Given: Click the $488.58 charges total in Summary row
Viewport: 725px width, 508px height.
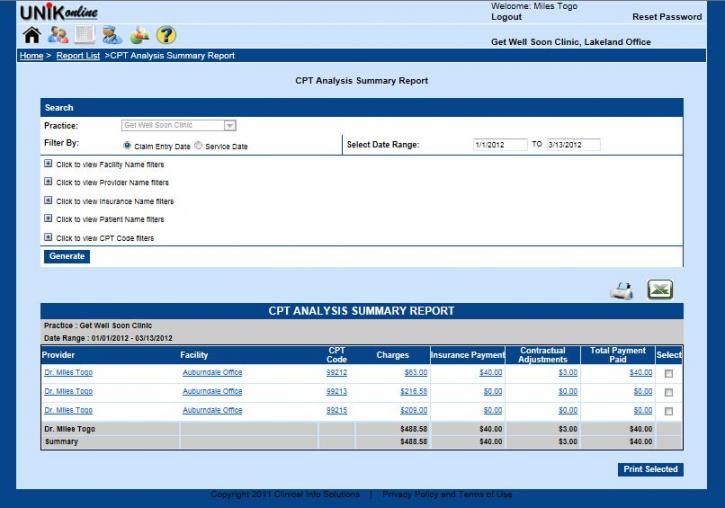Looking at the screenshot, I should pyautogui.click(x=413, y=442).
